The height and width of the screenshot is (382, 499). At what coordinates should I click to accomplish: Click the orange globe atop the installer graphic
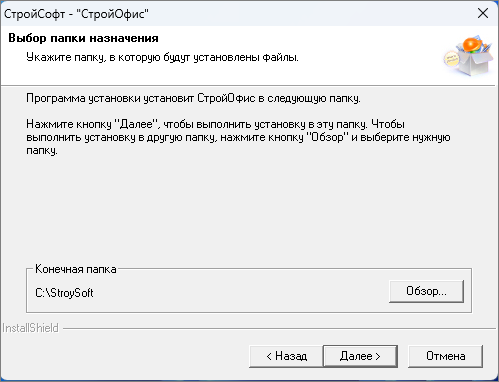[x=470, y=44]
